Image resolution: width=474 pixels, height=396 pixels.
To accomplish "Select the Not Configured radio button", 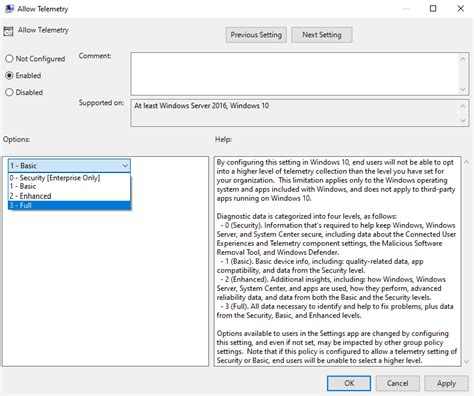I will coord(9,59).
